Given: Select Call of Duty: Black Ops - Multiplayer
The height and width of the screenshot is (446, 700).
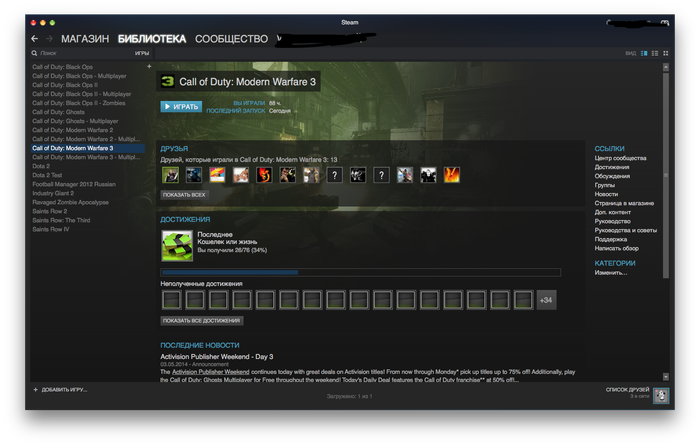Looking at the screenshot, I should (79, 76).
